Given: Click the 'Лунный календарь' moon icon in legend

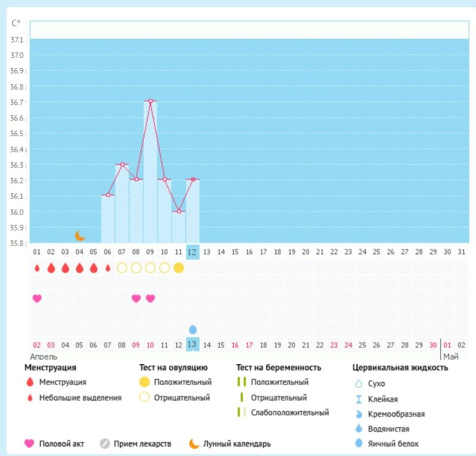Looking at the screenshot, I should 194,443.
